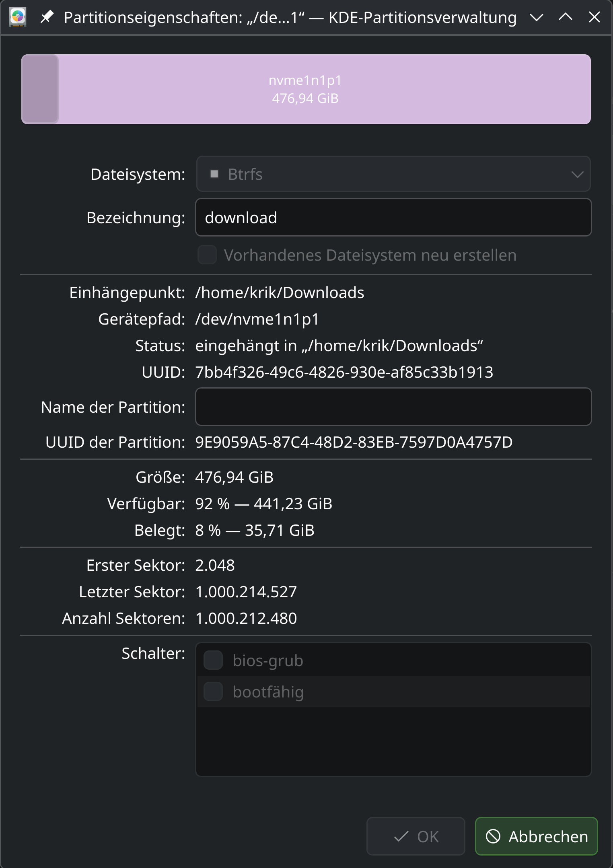The height and width of the screenshot is (868, 613).
Task: Maximize the Partitionseigenschaften dialog
Action: pos(565,17)
